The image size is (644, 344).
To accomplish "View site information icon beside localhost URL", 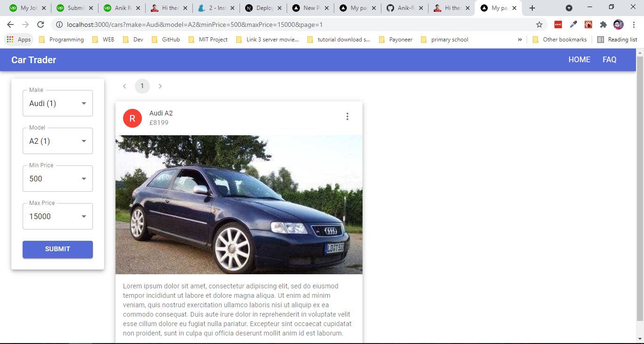I will click(x=59, y=25).
